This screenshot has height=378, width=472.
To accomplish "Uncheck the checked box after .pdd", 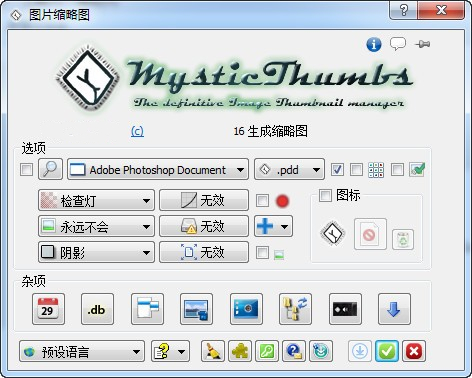I will [337, 169].
